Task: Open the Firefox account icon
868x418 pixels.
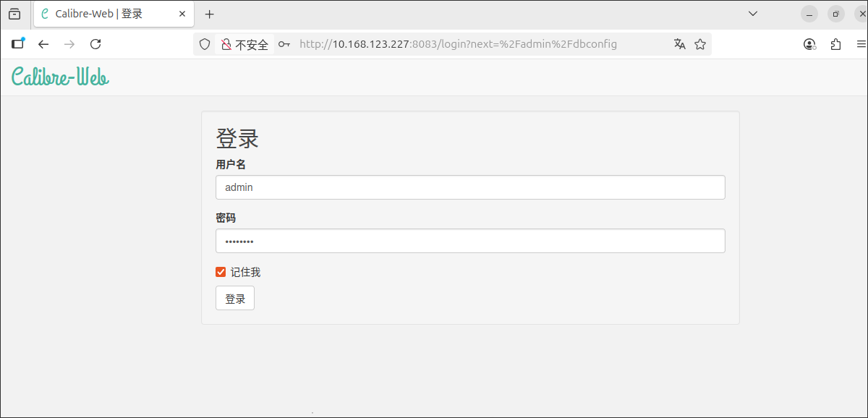Action: pos(809,44)
